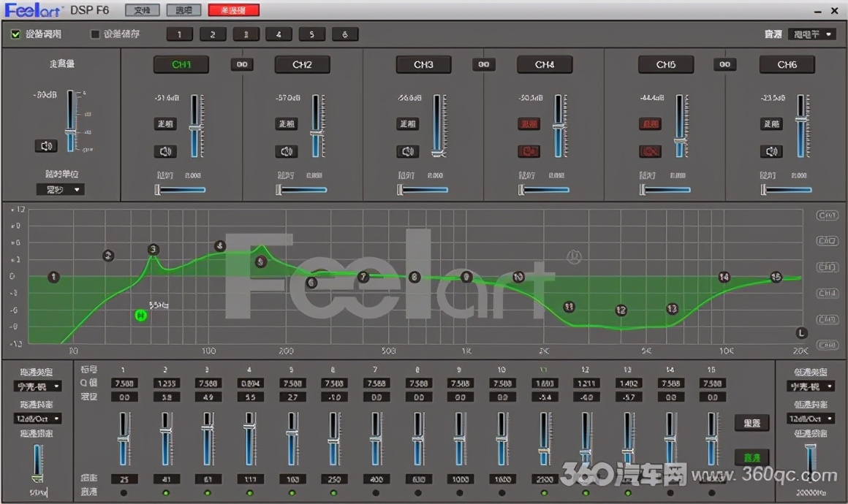Mute channel CH1 with its speaker icon
The image size is (848, 504).
pos(165,151)
